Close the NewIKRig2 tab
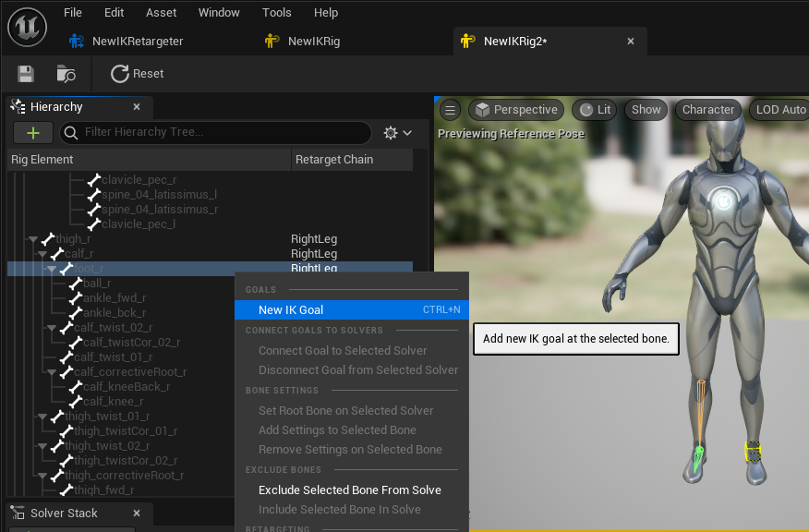The image size is (809, 532). pyautogui.click(x=631, y=42)
